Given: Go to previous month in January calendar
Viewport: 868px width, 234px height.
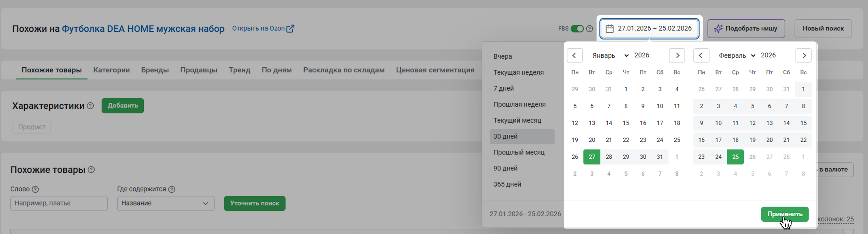Looking at the screenshot, I should 574,55.
